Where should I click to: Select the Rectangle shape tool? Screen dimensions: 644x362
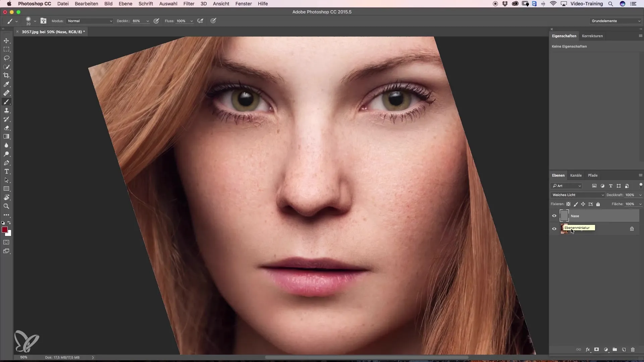6,189
